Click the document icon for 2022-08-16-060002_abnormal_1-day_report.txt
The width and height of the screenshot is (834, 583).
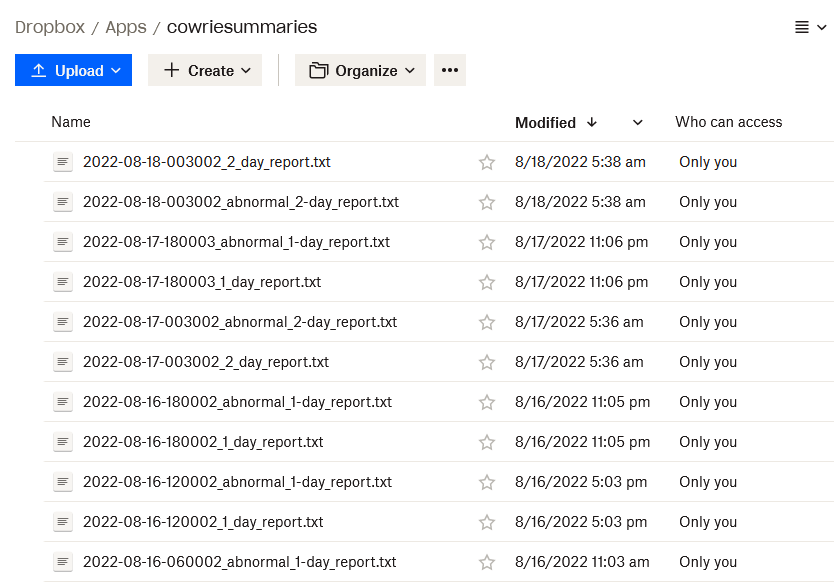pos(63,562)
